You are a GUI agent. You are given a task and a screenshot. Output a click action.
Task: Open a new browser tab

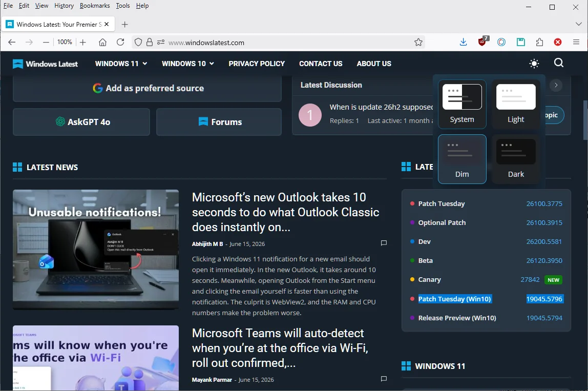click(x=125, y=25)
